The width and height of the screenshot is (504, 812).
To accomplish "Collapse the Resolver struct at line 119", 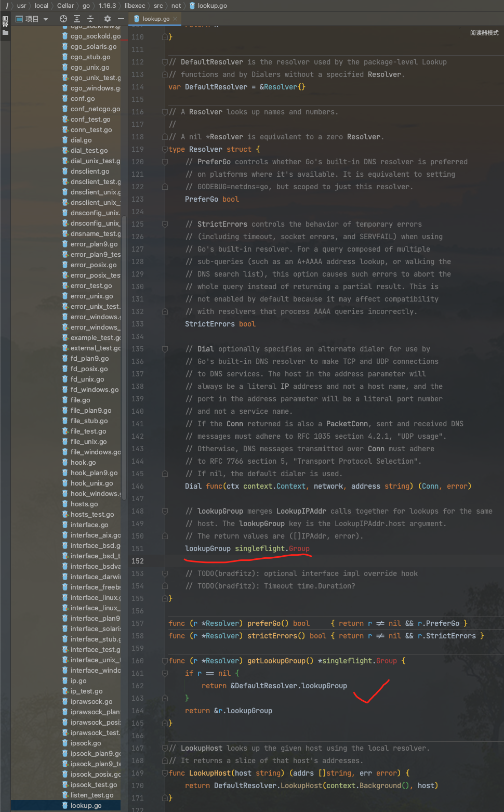I will pyautogui.click(x=165, y=149).
